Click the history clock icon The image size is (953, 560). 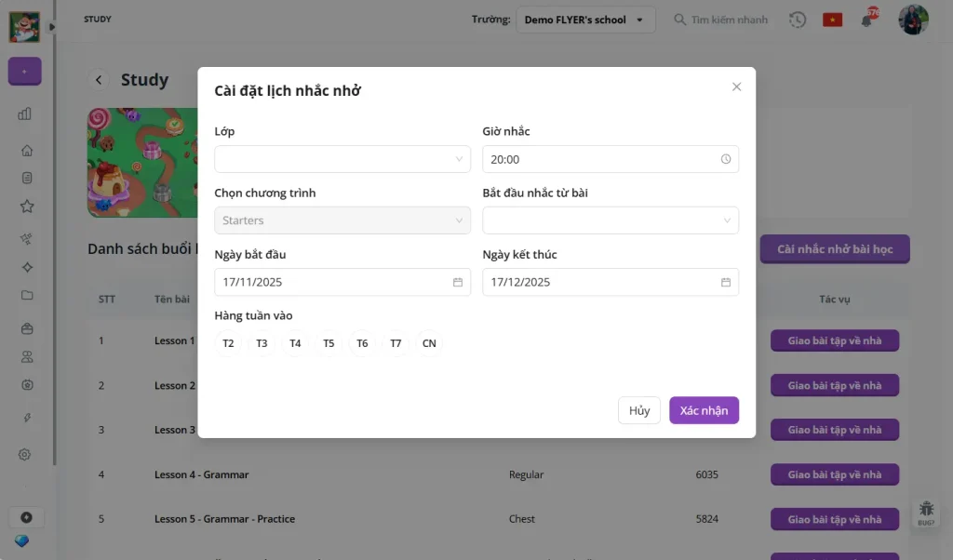(798, 20)
